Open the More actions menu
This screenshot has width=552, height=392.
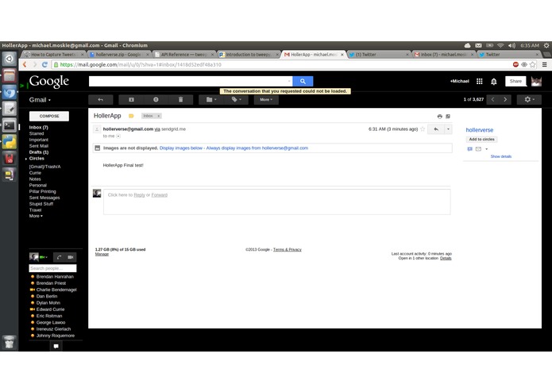click(x=266, y=100)
